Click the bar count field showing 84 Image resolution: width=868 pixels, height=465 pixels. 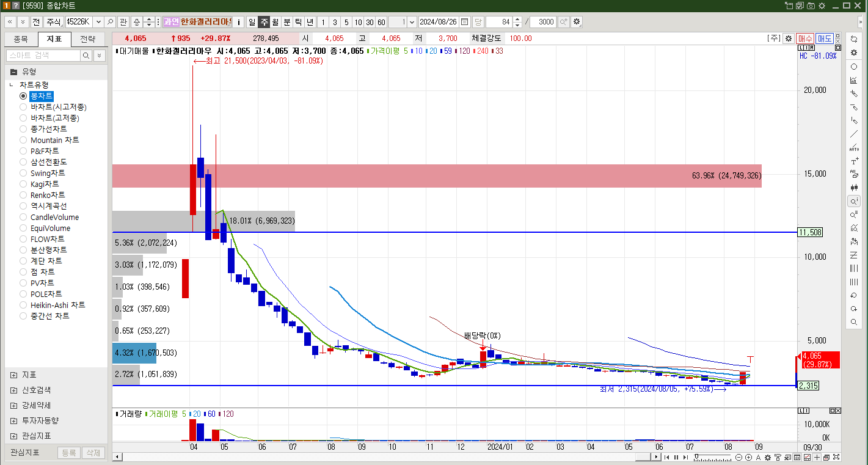pyautogui.click(x=499, y=22)
